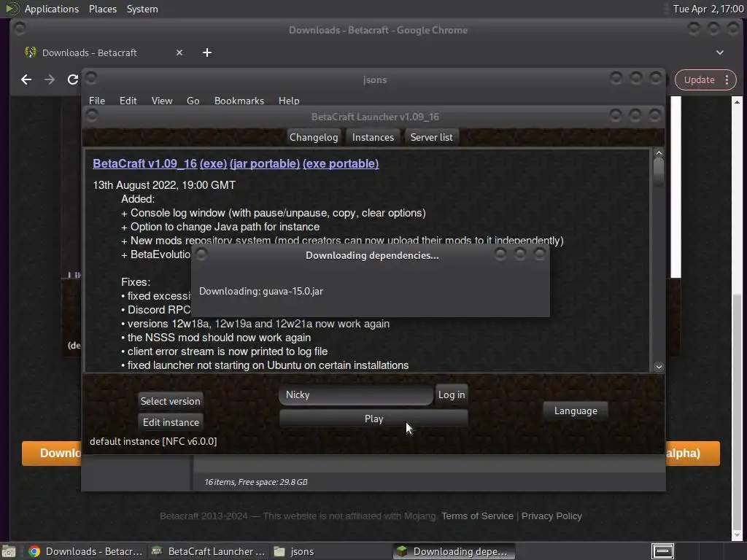The width and height of the screenshot is (747, 560).
Task: Open the Places menu
Action: coord(103,9)
